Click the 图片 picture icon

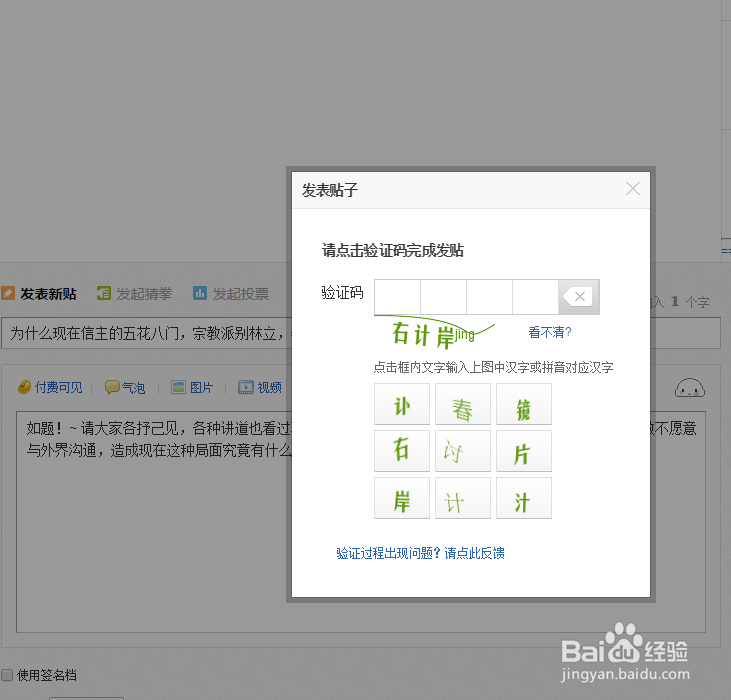click(179, 387)
